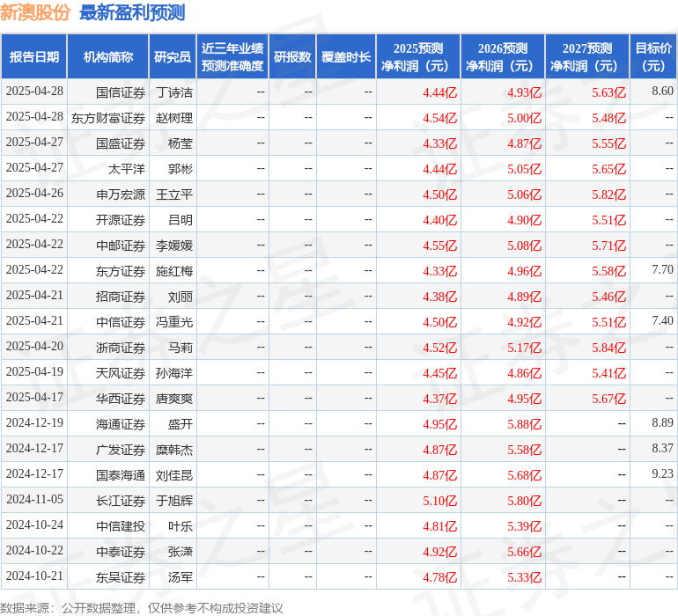The height and width of the screenshot is (616, 678).
Task: Click date 2025-04-26
Action: (x=34, y=193)
